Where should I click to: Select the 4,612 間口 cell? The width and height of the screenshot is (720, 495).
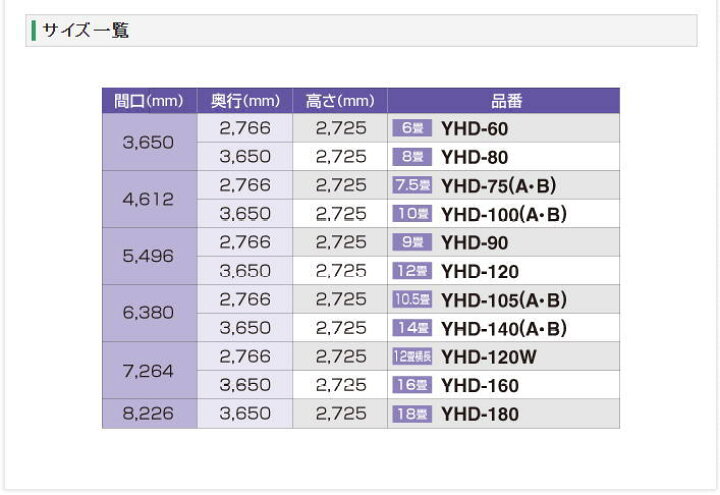click(x=148, y=199)
